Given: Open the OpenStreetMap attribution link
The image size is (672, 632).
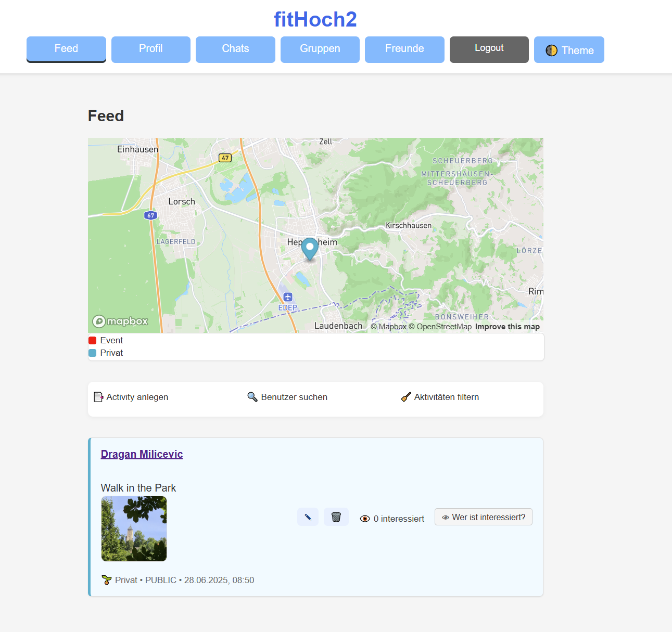Looking at the screenshot, I should [440, 327].
